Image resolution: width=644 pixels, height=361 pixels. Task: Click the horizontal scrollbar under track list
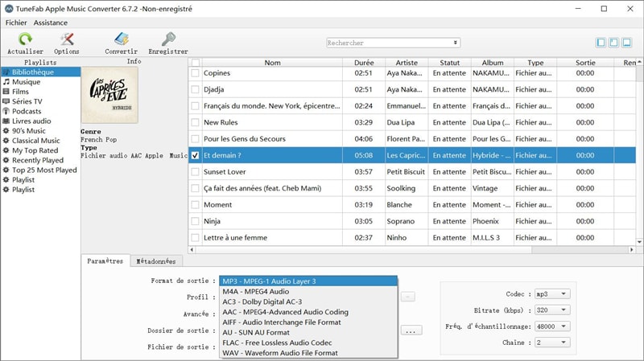364,249
